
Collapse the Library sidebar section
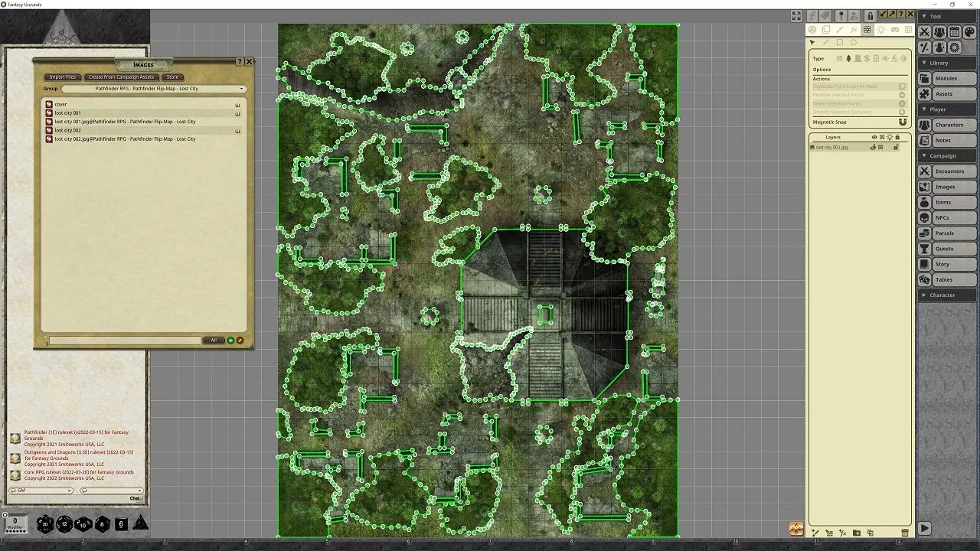click(947, 63)
